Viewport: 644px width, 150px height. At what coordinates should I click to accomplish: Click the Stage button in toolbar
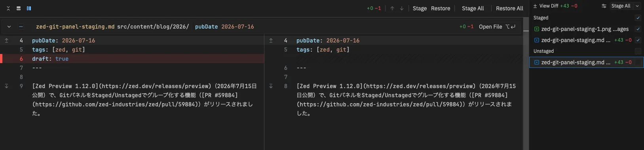420,8
